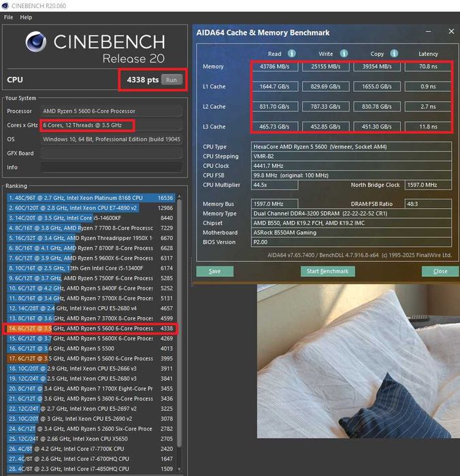The width and height of the screenshot is (460, 476).
Task: Click the BIOS Version P2.00 field
Action: click(351, 242)
